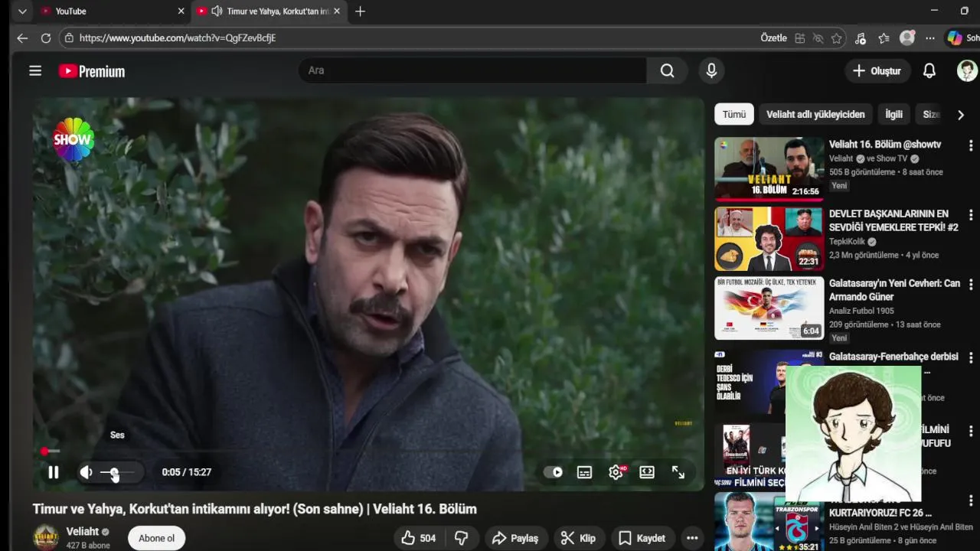Show more filter chips with right arrow
The width and height of the screenshot is (980, 551).
[x=961, y=115]
